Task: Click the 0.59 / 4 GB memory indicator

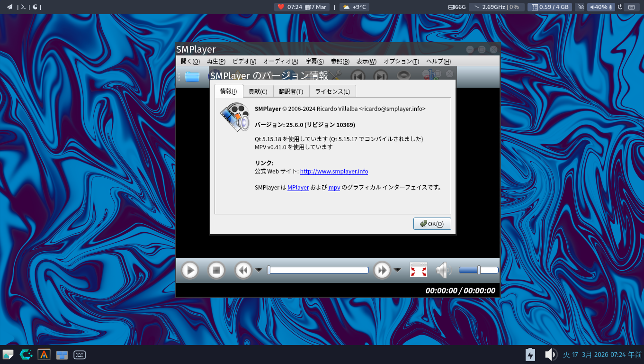Action: coord(550,7)
